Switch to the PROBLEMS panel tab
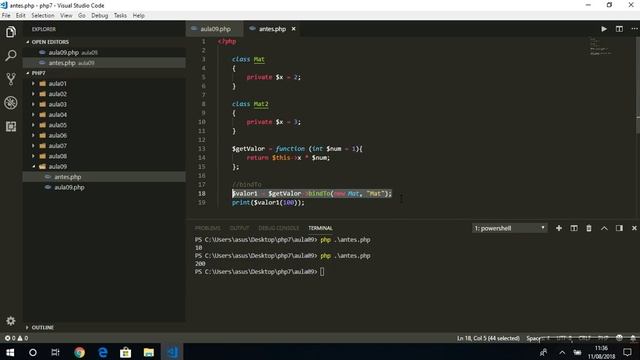 (207, 228)
